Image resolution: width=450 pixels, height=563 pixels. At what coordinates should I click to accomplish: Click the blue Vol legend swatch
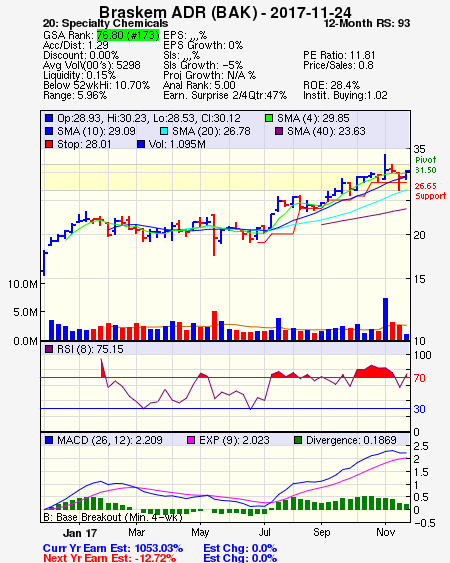point(141,144)
